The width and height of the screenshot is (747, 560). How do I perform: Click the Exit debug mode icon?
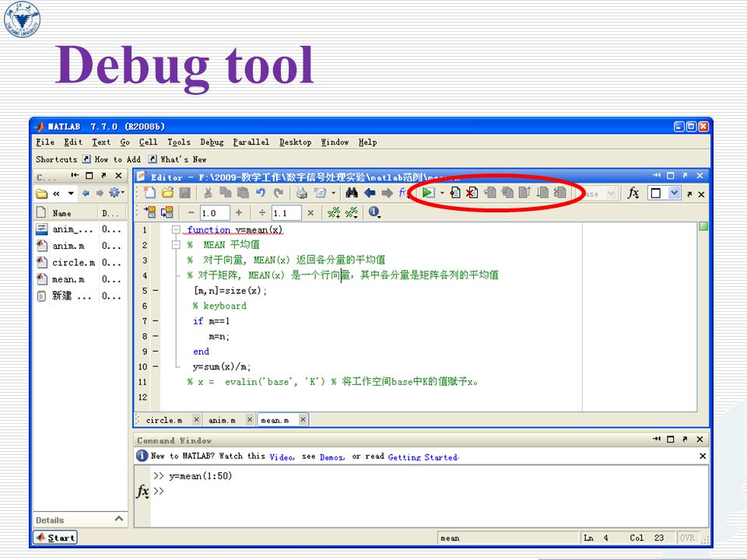559,193
